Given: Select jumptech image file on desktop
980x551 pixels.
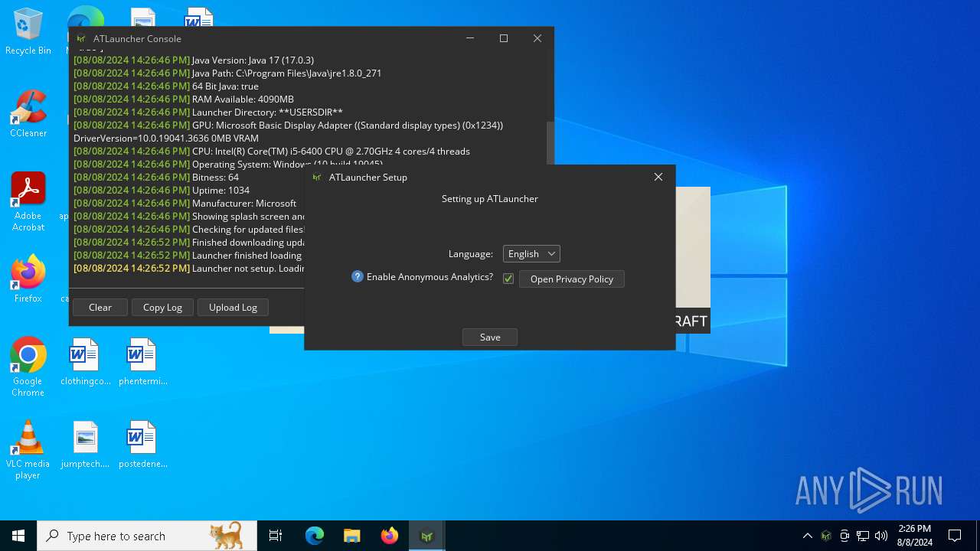Looking at the screenshot, I should click(85, 445).
